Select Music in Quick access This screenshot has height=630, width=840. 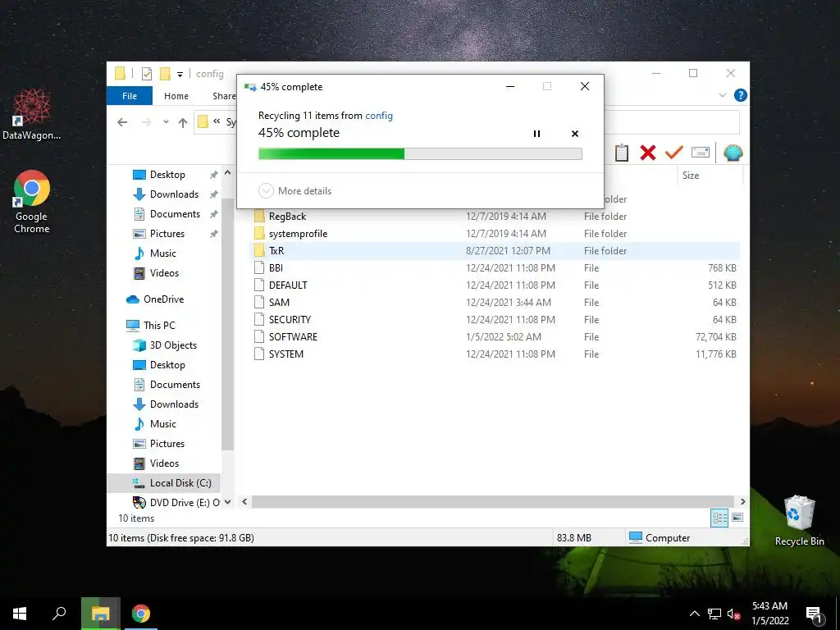pos(163,253)
